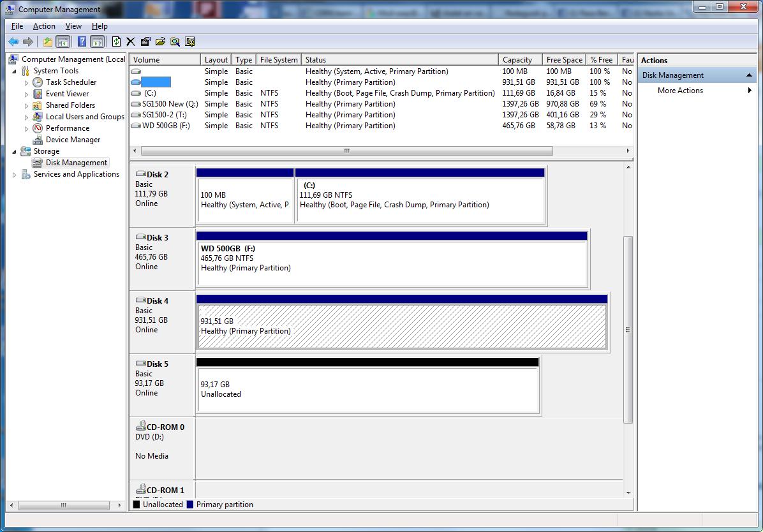Viewport: 763px width, 532px height.
Task: Open the Action menu
Action: click(x=44, y=26)
